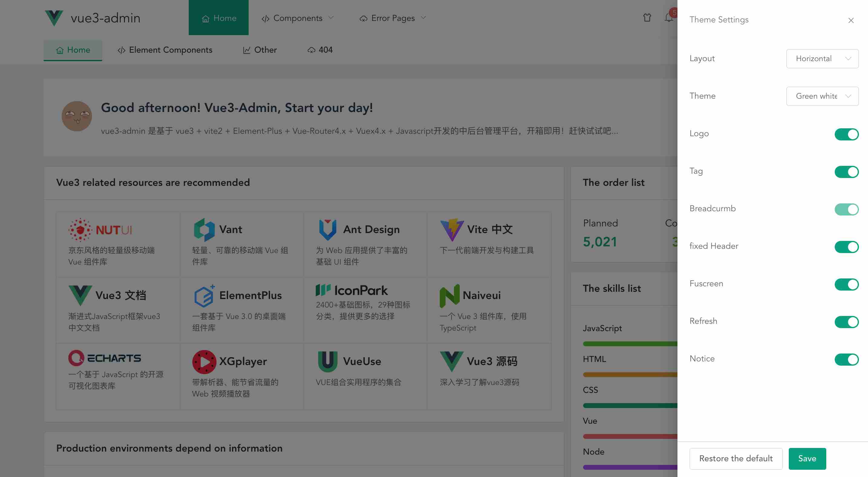Click the shirt theme icon in header

[647, 18]
